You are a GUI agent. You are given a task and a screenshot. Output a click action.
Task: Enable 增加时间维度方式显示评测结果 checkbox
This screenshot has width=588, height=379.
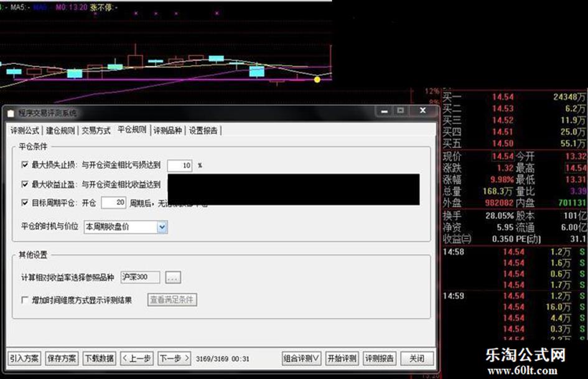(25, 300)
